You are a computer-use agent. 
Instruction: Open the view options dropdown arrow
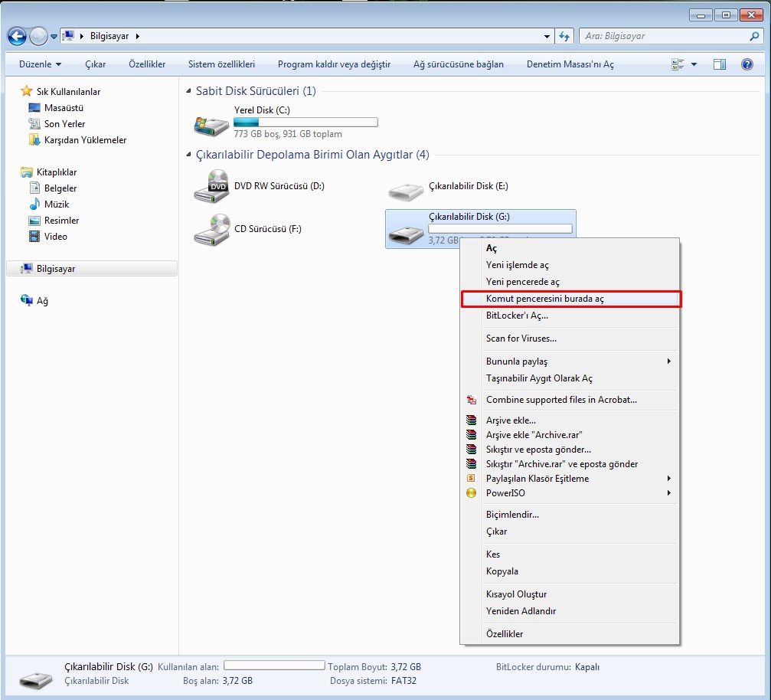694,64
